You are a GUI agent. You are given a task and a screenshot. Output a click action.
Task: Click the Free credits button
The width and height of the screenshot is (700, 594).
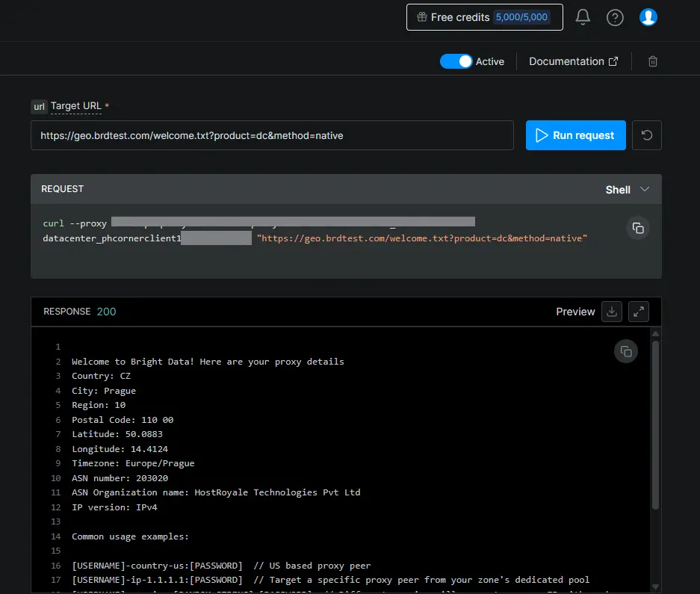pyautogui.click(x=484, y=17)
